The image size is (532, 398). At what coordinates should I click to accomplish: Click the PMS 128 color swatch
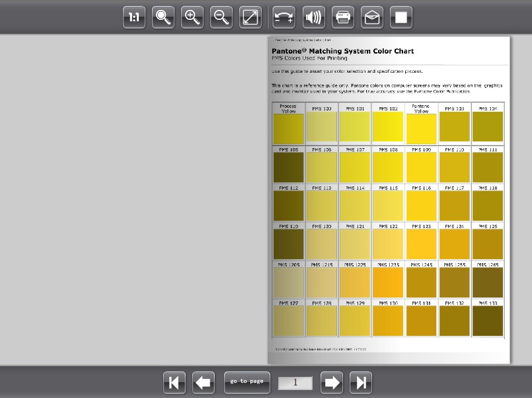(322, 321)
